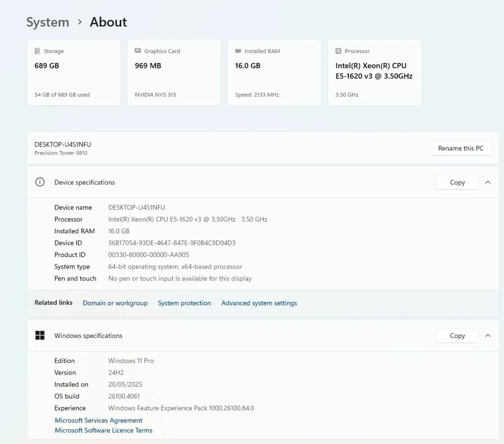Open Domain or workgroup link
The height and width of the screenshot is (444, 504).
(115, 303)
